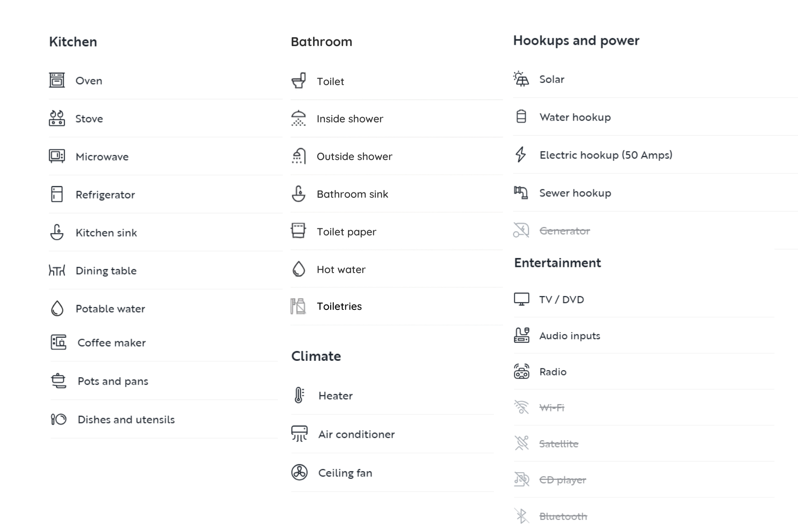The width and height of the screenshot is (798, 532).
Task: Select the Ceiling fan icon
Action: point(299,472)
